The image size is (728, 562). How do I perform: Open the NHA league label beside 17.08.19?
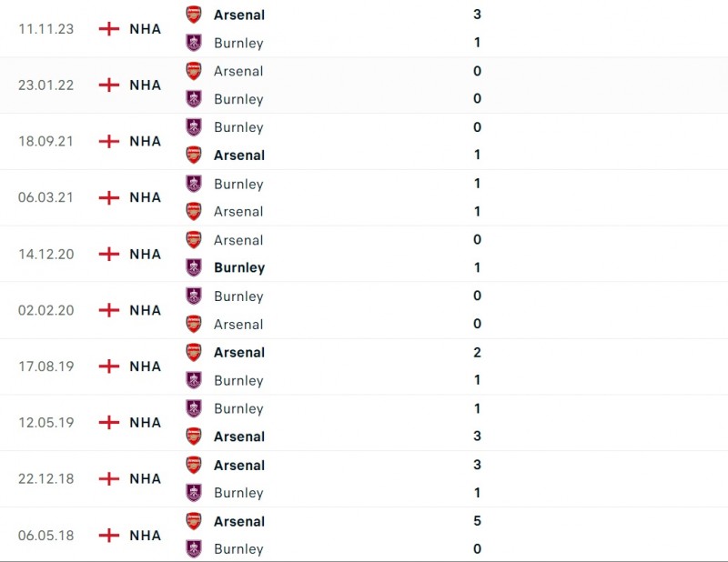pos(145,366)
